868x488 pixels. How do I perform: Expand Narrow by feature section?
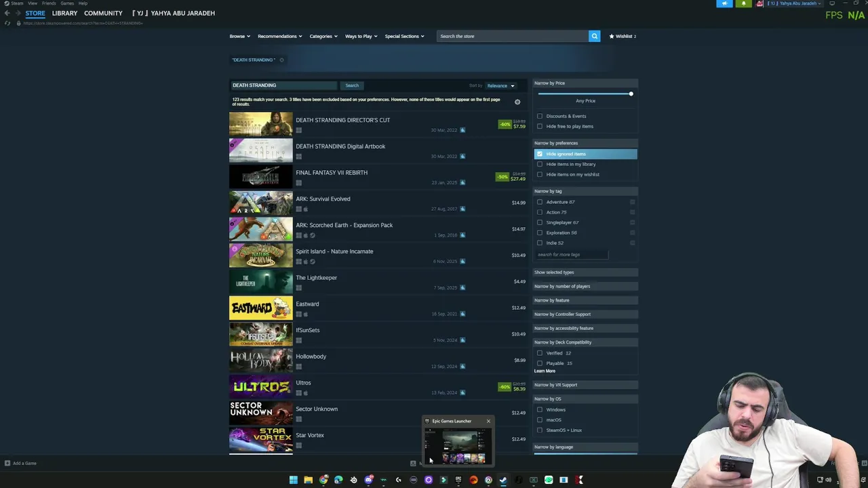pyautogui.click(x=585, y=300)
